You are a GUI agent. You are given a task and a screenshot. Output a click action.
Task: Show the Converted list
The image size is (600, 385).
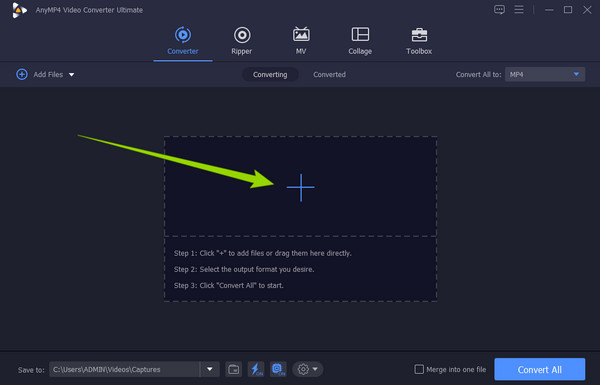tap(329, 74)
